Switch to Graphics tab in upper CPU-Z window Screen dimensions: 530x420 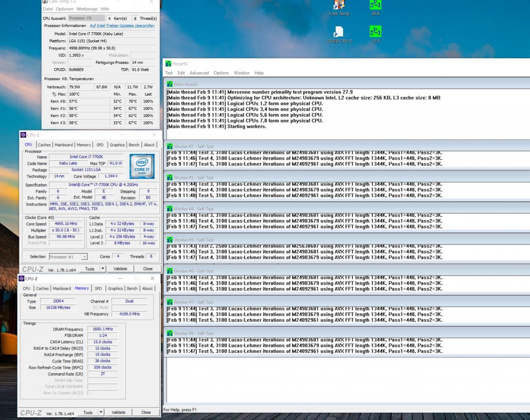point(117,145)
